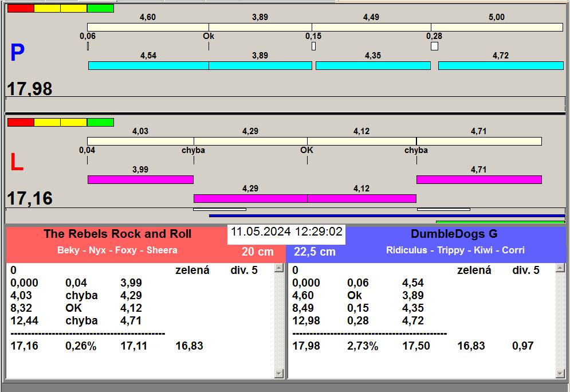Click the date stamp 11.05.2024 12:29:02
Image resolution: width=570 pixels, height=392 pixels.
pyautogui.click(x=286, y=232)
